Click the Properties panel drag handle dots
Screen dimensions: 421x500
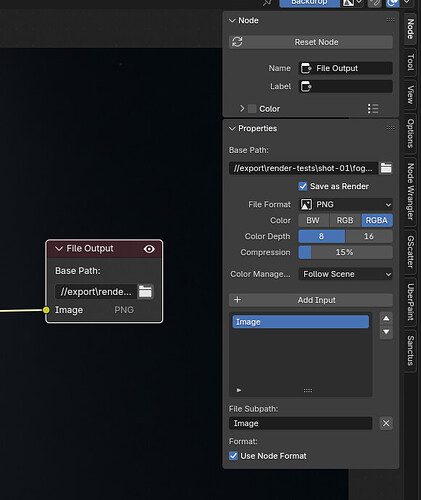pos(390,128)
